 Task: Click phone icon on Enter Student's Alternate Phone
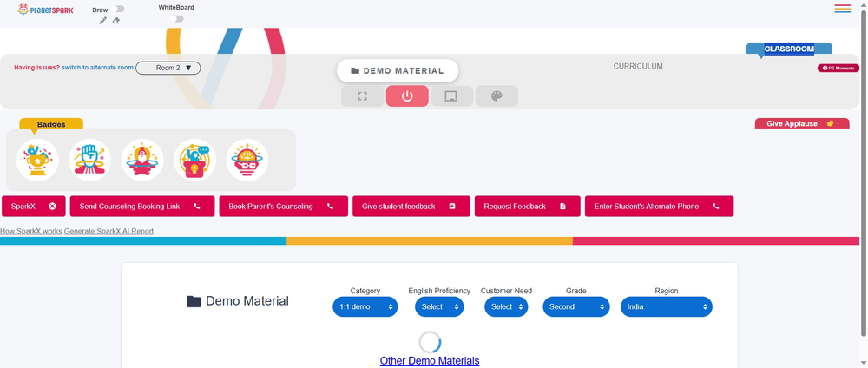[716, 207]
